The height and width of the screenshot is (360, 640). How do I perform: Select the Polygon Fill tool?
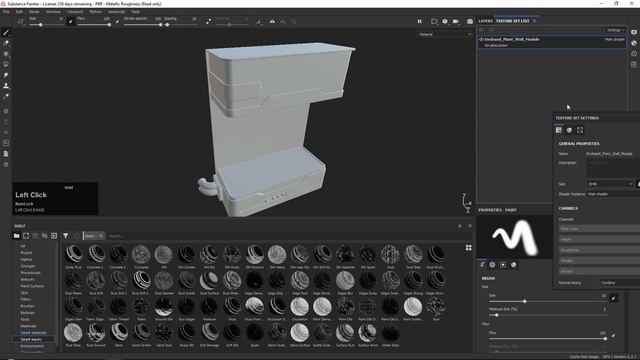coord(6,64)
